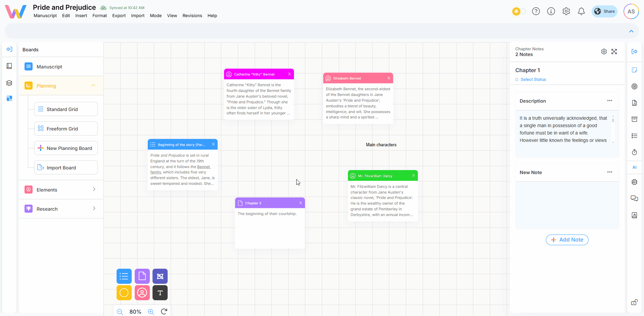Add a chapter card using the purple page icon

pyautogui.click(x=142, y=276)
